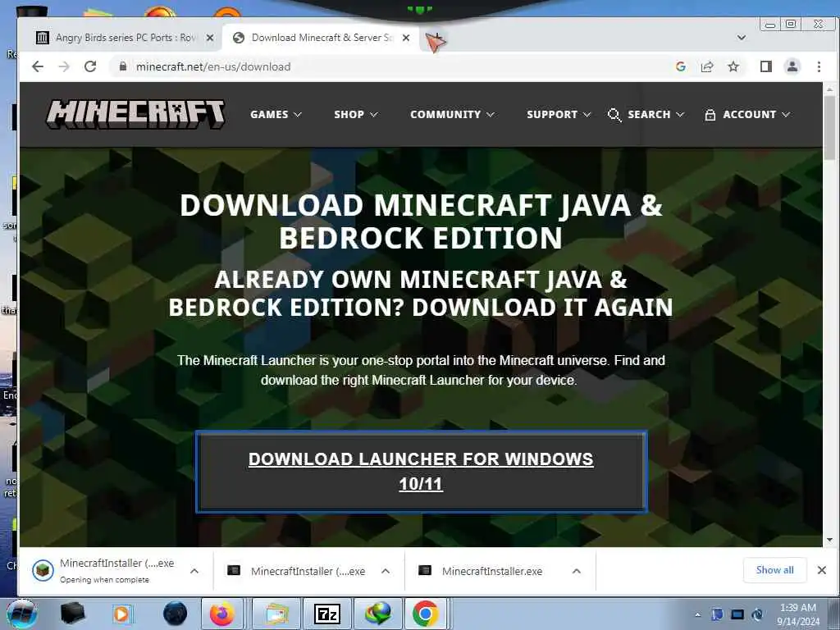840x630 pixels.
Task: Open Firefox from the taskbar
Action: click(x=221, y=614)
